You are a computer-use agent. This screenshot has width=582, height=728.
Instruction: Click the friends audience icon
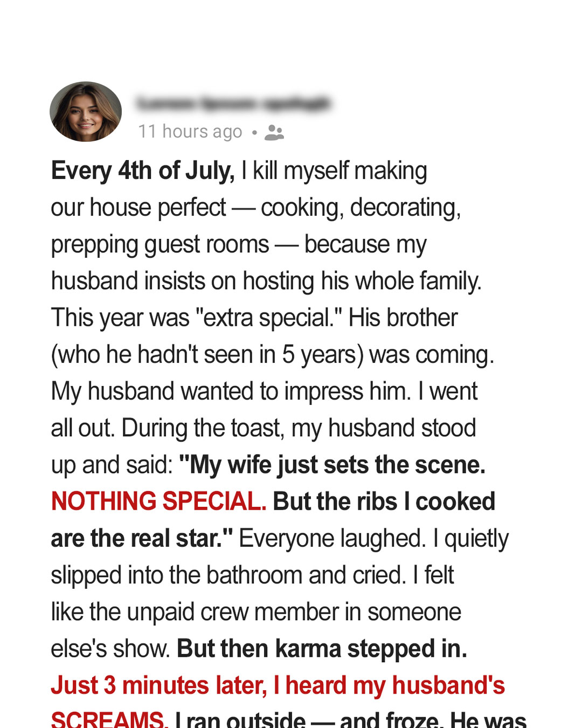[x=274, y=132]
